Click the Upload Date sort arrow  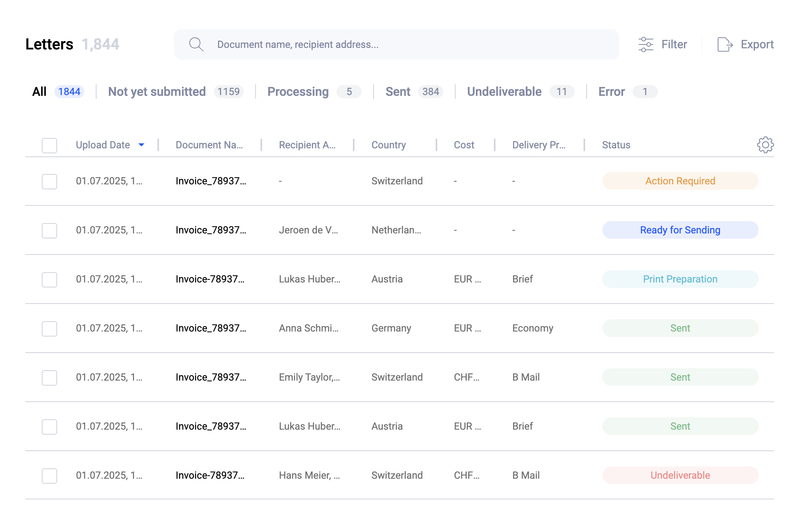(x=141, y=145)
